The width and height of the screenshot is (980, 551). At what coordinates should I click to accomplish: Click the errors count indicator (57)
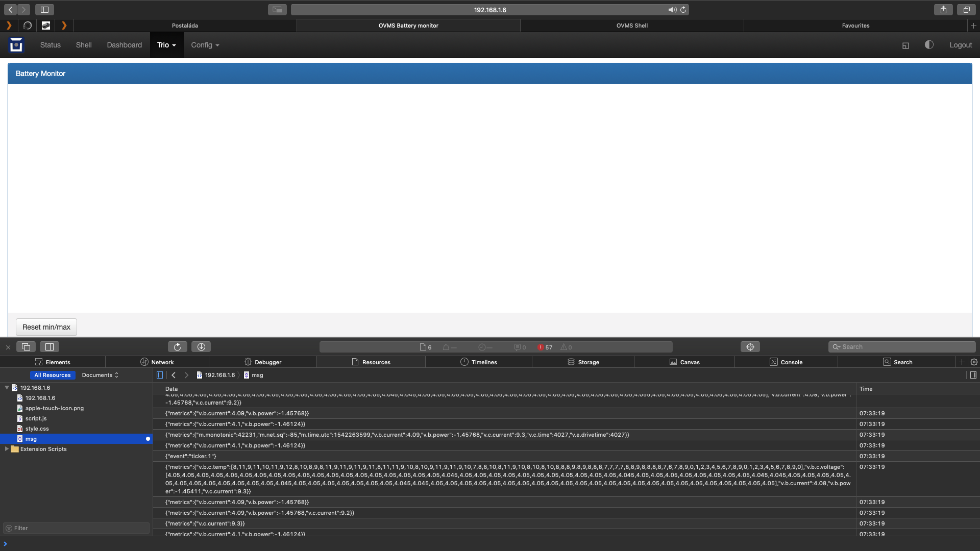pos(545,347)
